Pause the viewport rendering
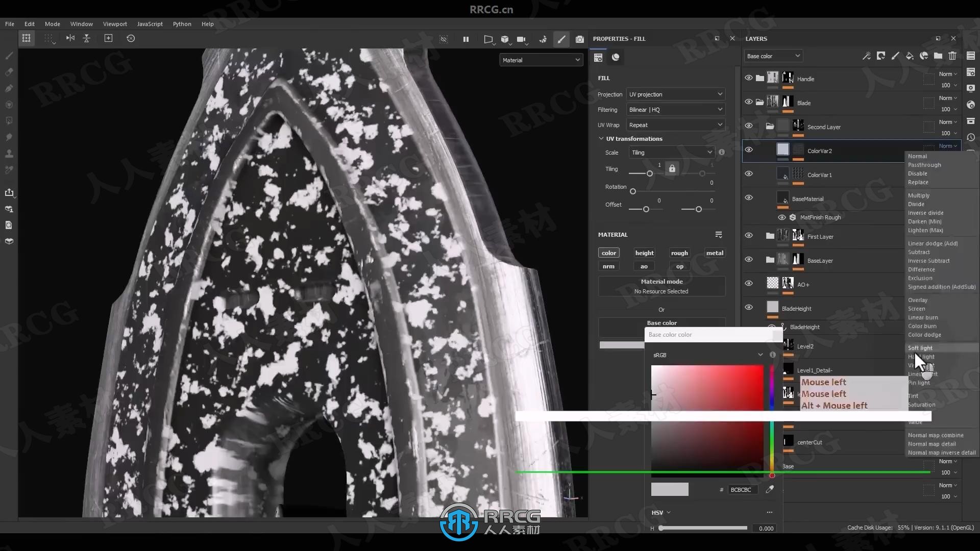Image resolution: width=980 pixels, height=551 pixels. pyautogui.click(x=466, y=39)
